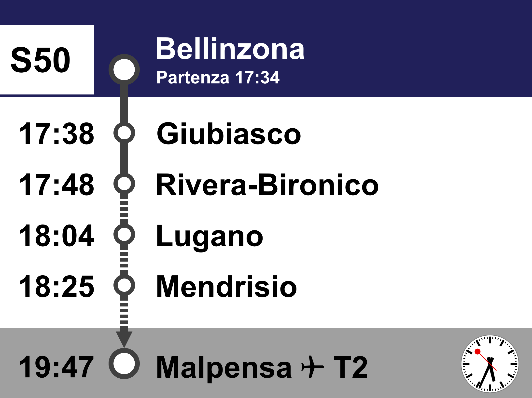The width and height of the screenshot is (532, 398).
Task: Click the Rivera-Bironico station name
Action: [x=267, y=185]
